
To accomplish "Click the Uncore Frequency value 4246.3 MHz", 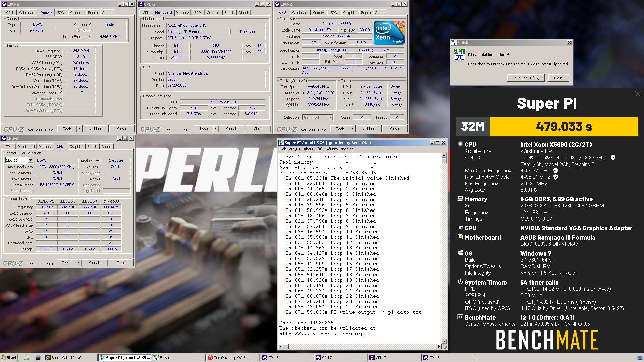I will [x=110, y=37].
